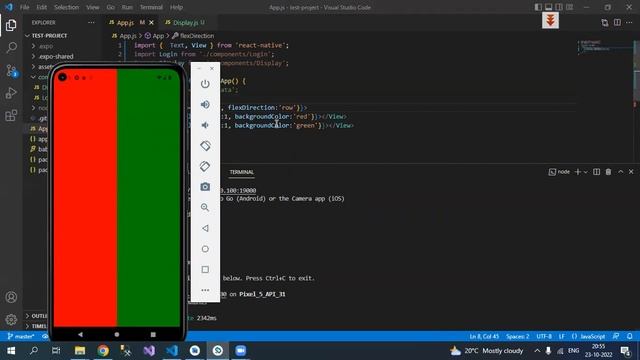640x360 pixels.
Task: Take emulator screenshot with camera icon
Action: [x=205, y=187]
